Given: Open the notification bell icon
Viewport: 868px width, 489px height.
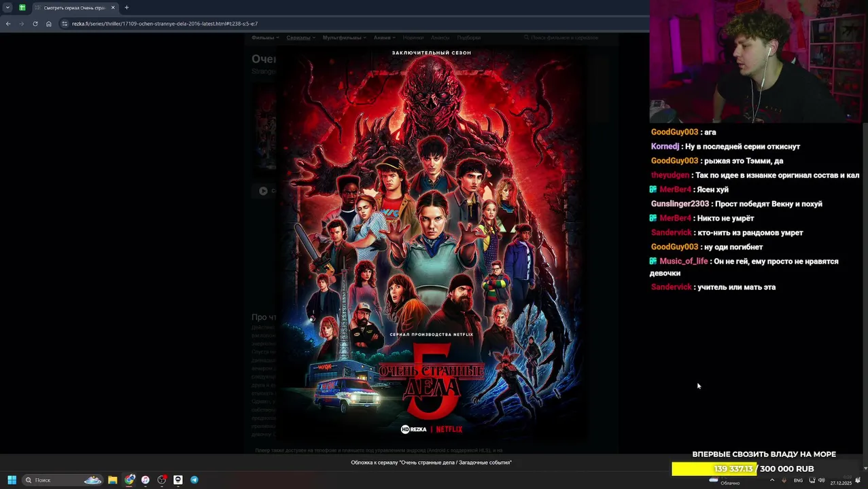Looking at the screenshot, I should click(858, 480).
